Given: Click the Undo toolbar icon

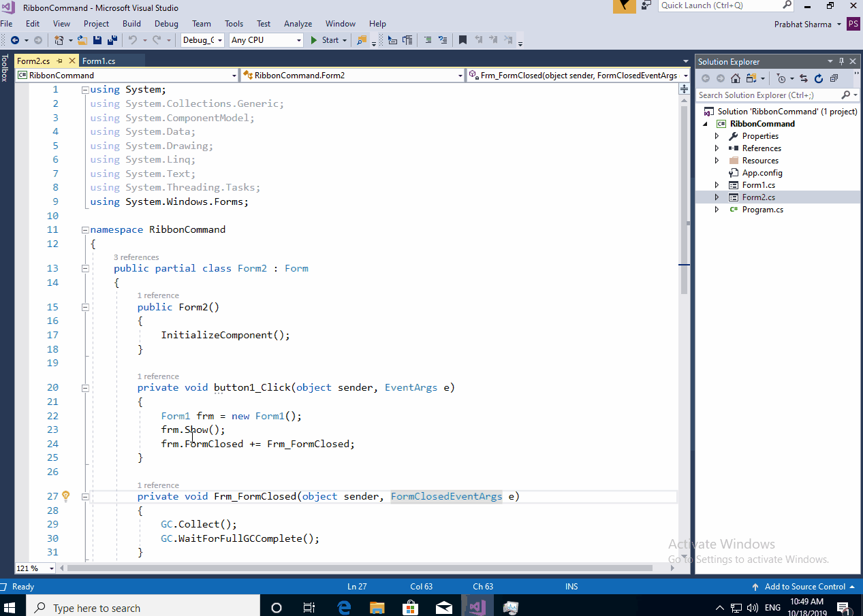Looking at the screenshot, I should click(133, 40).
